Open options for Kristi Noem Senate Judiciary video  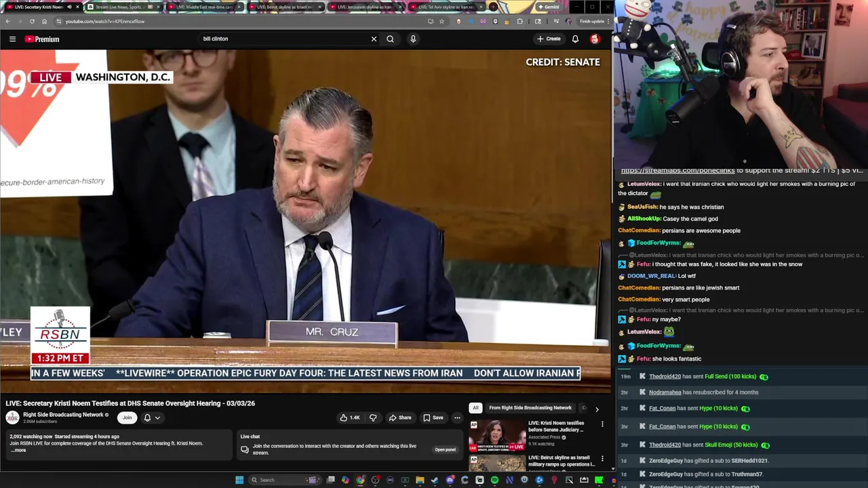tap(602, 424)
